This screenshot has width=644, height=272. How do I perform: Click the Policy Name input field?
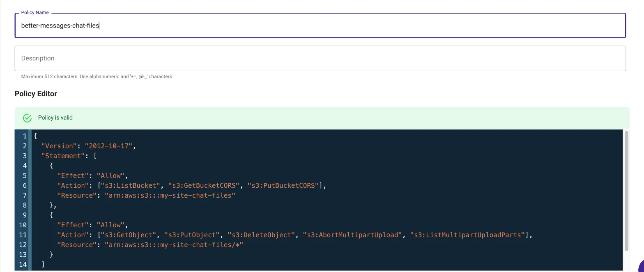pyautogui.click(x=320, y=25)
